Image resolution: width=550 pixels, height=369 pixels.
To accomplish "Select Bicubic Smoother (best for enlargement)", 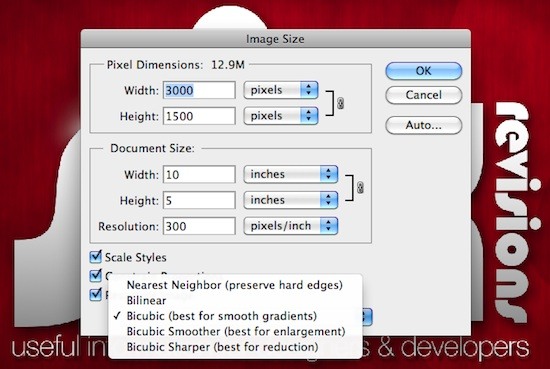I will 235,331.
